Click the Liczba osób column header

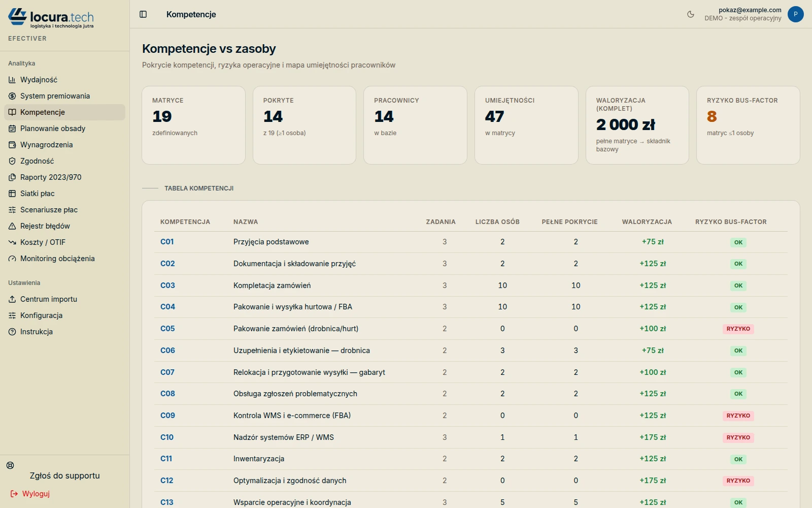coord(497,222)
